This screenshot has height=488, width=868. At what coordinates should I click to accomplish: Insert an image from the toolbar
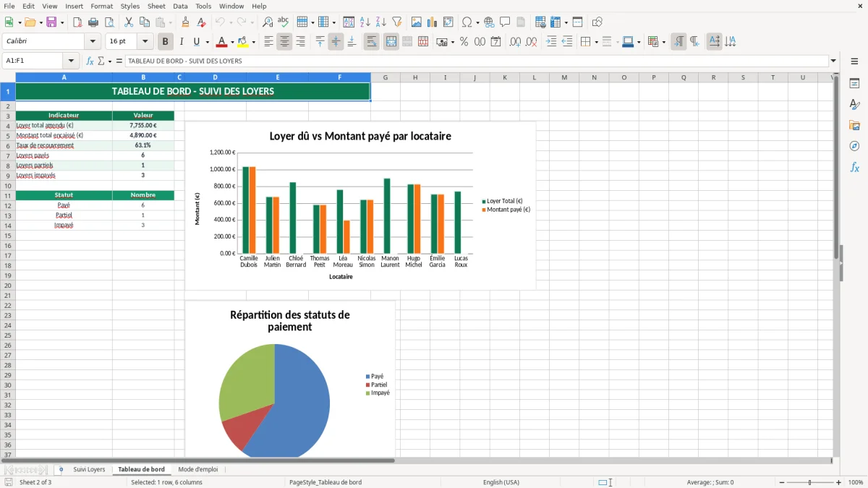(416, 22)
